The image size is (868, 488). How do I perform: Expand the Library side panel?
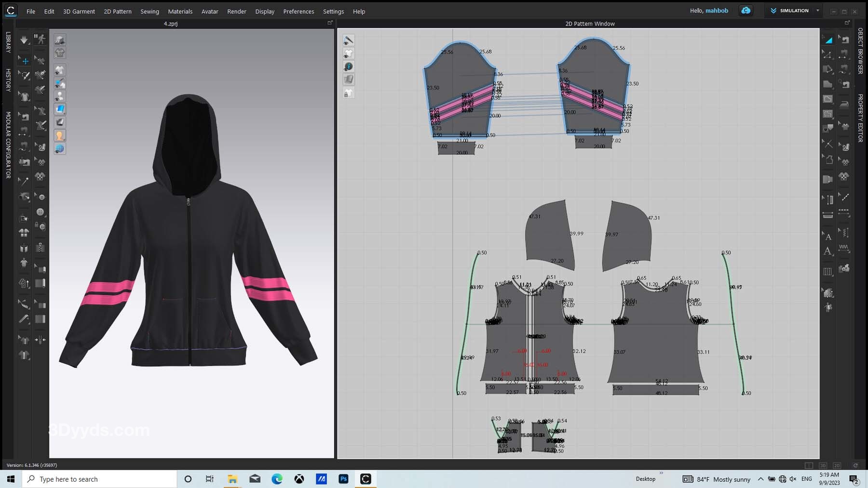pos(8,42)
